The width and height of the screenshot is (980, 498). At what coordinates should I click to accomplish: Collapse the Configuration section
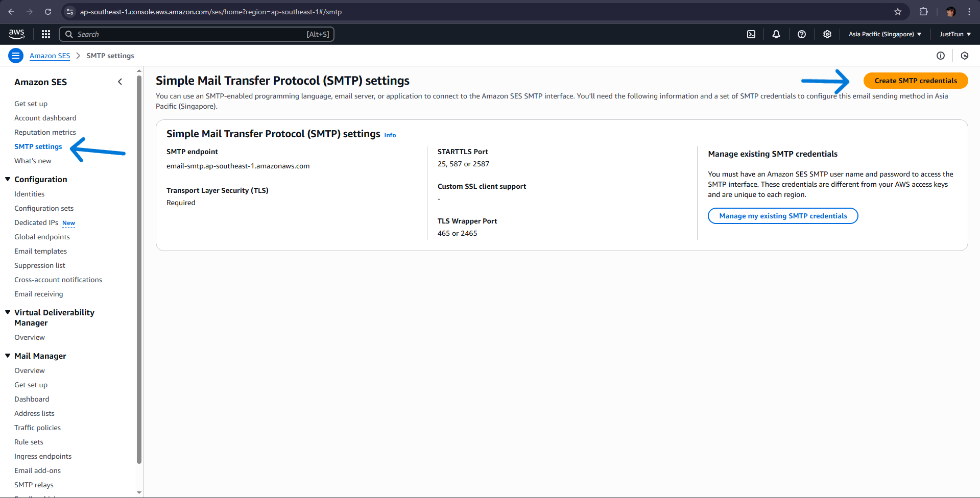coord(8,179)
